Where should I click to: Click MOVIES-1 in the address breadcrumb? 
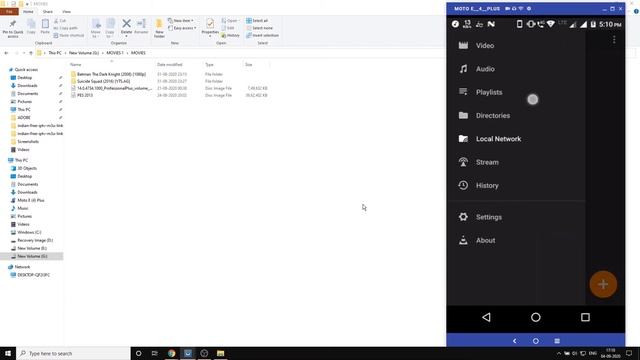point(115,53)
